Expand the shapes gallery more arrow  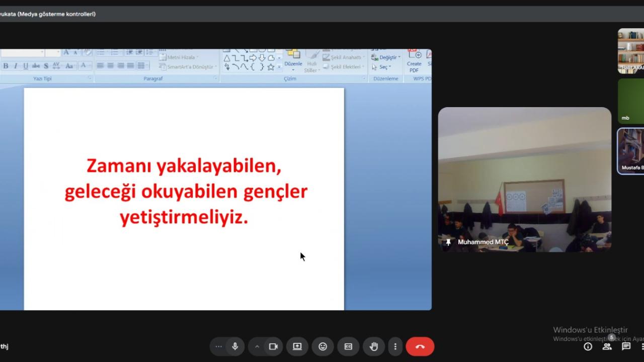click(x=279, y=67)
